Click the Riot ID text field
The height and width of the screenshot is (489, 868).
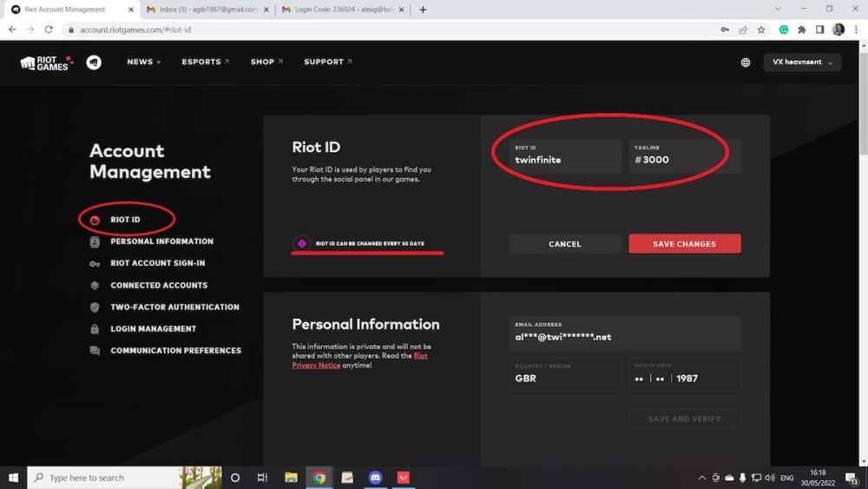coord(565,156)
